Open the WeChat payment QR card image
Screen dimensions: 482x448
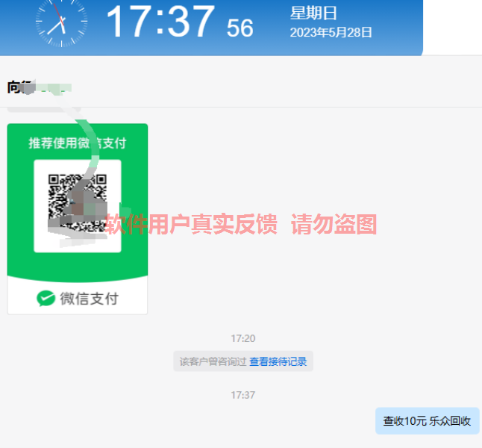point(78,219)
